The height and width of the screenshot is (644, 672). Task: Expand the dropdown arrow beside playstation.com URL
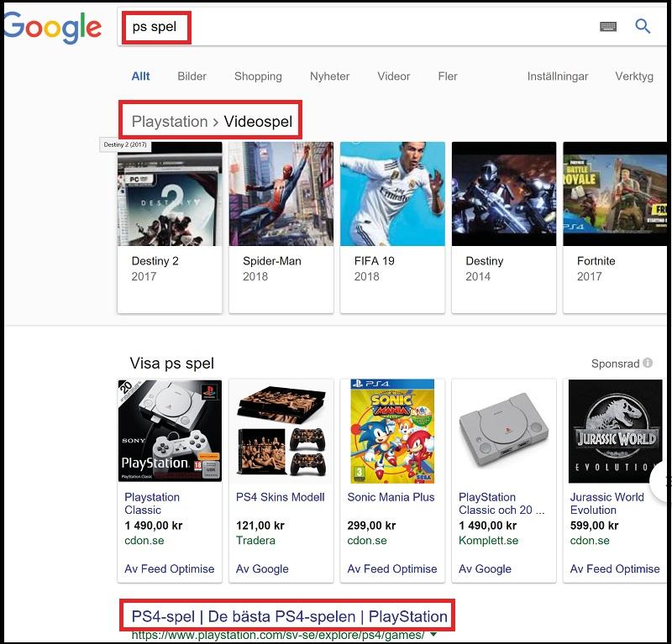pos(433,635)
